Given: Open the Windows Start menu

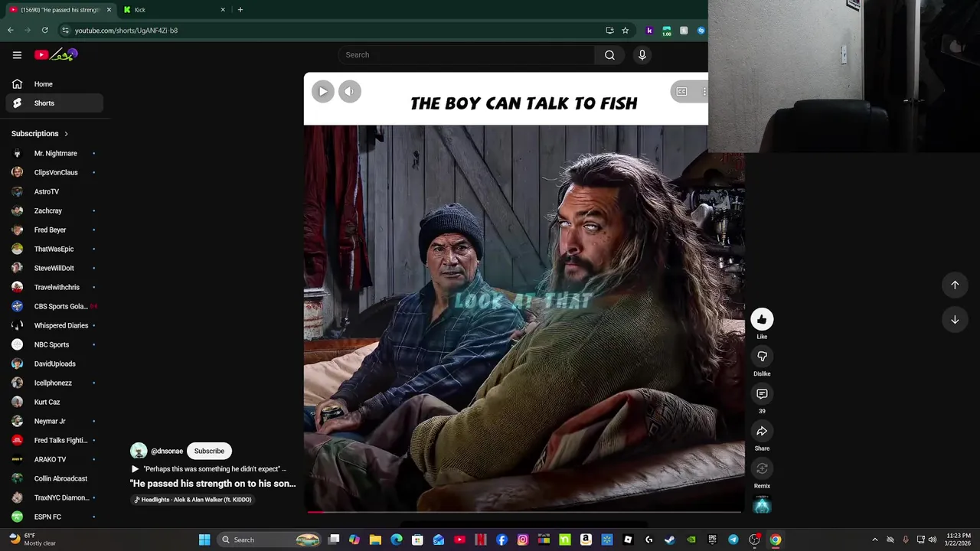Looking at the screenshot, I should click(204, 540).
